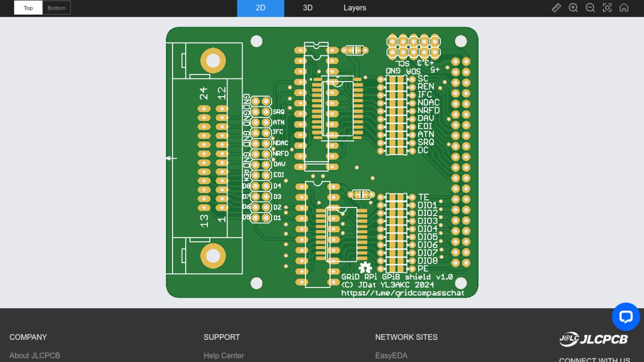This screenshot has width=644, height=362.
Task: Switch to the 3D view tab
Action: pyautogui.click(x=307, y=8)
